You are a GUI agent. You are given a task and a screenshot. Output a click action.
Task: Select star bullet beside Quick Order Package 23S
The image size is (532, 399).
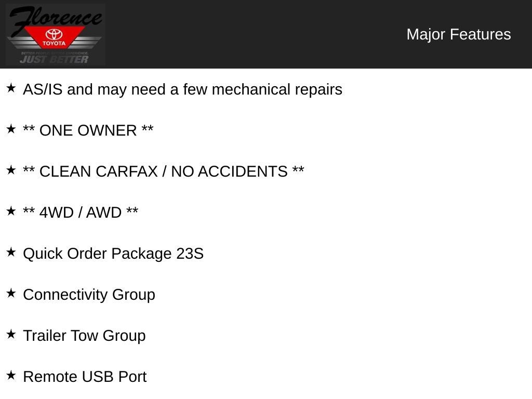(x=11, y=252)
